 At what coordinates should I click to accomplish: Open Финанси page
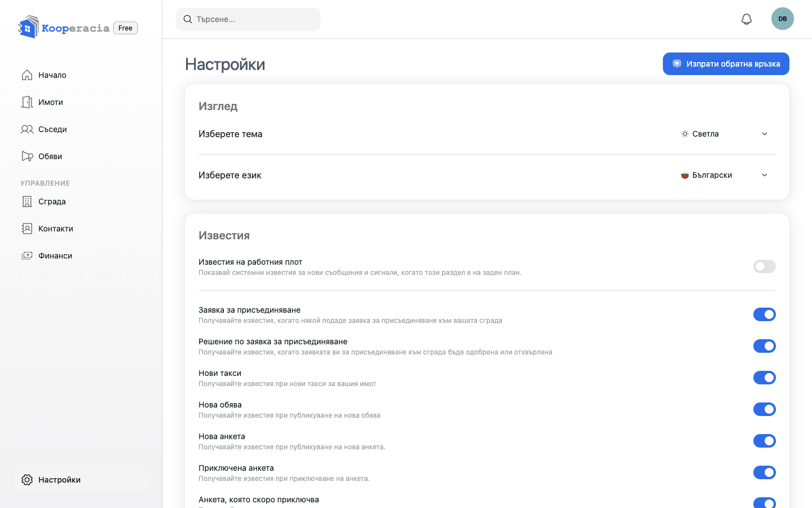81,256
